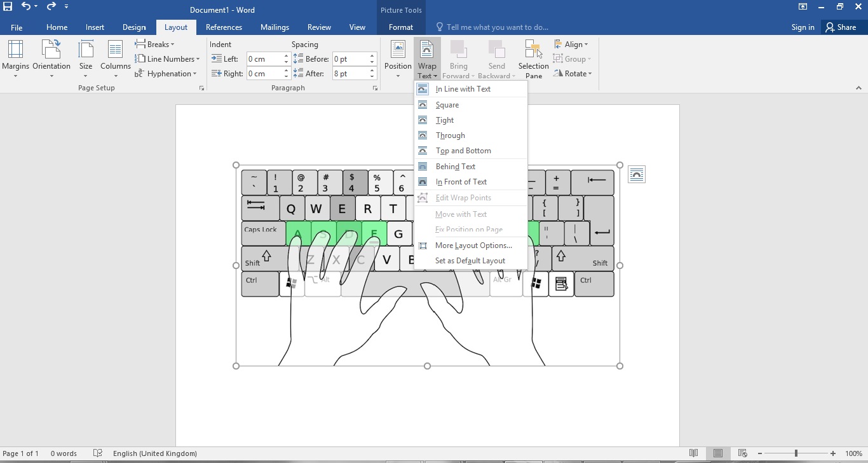Switch to Read Mode view
Screen dimensions: 868x463
click(694, 453)
